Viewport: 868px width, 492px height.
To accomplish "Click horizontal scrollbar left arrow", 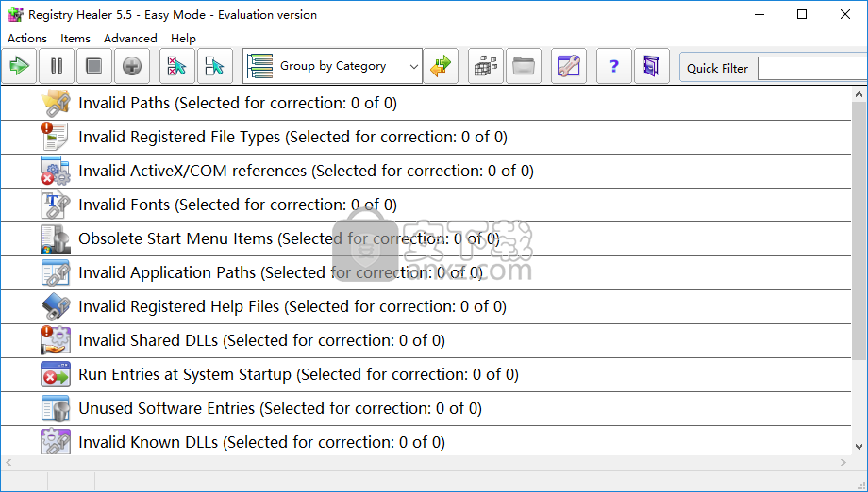I will point(8,462).
